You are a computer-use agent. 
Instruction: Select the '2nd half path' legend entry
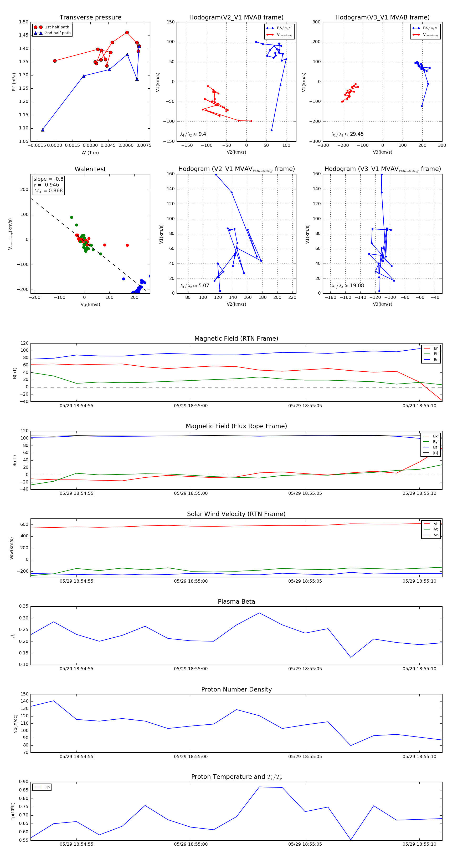pos(52,33)
